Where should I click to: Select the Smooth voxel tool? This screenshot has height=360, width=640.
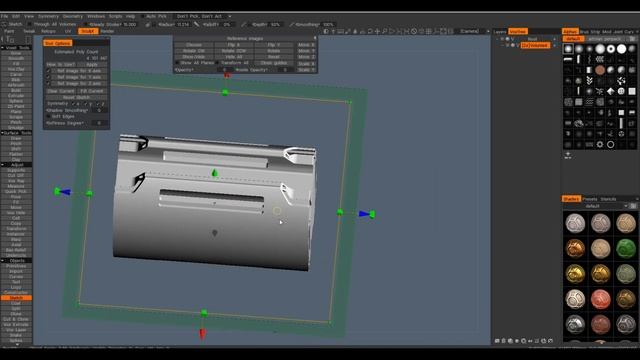[x=16, y=58]
